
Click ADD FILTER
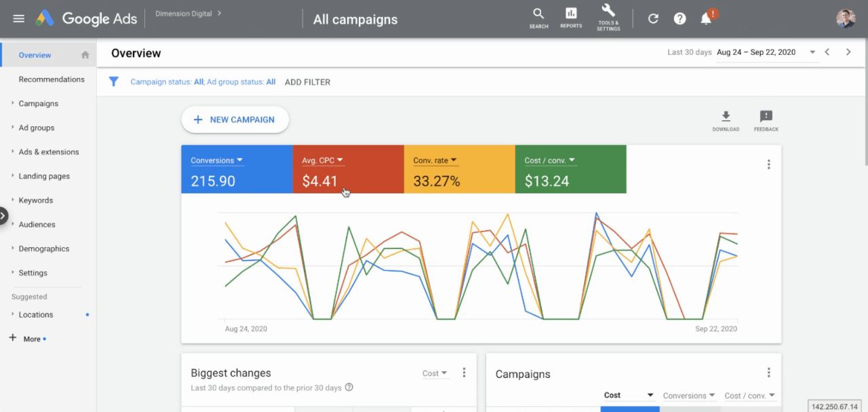(307, 82)
